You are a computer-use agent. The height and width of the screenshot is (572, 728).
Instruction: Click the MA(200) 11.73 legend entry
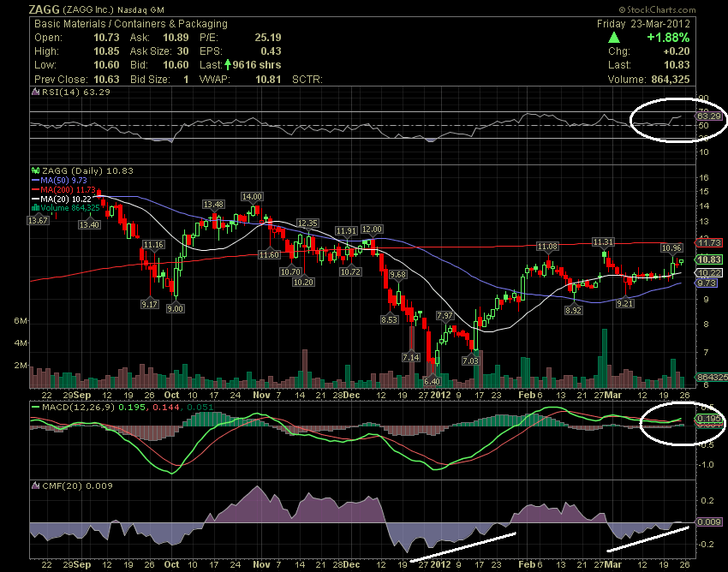tap(68, 189)
